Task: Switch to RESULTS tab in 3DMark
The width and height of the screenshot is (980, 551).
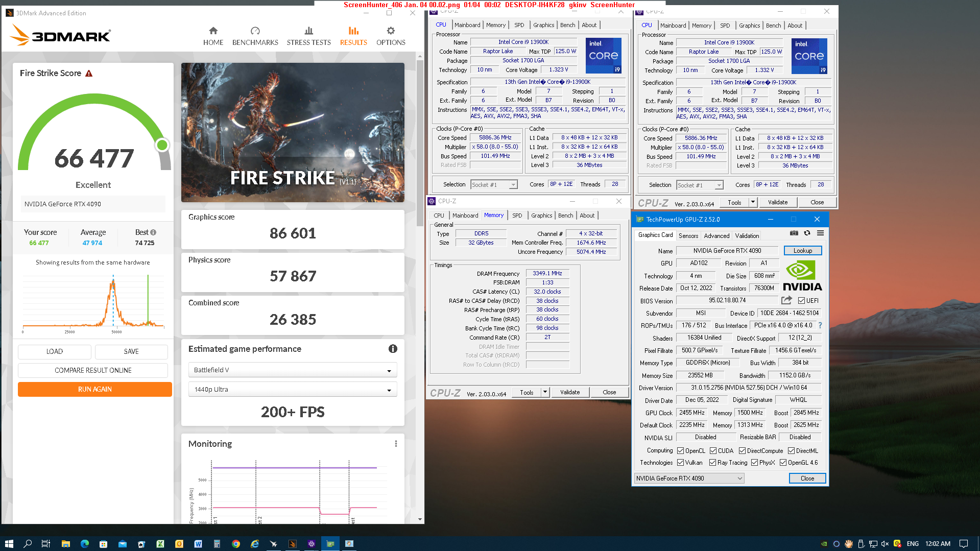Action: click(x=353, y=36)
